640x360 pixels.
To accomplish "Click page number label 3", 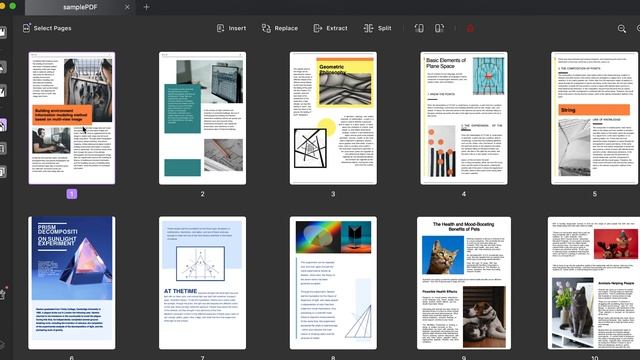I will (333, 194).
